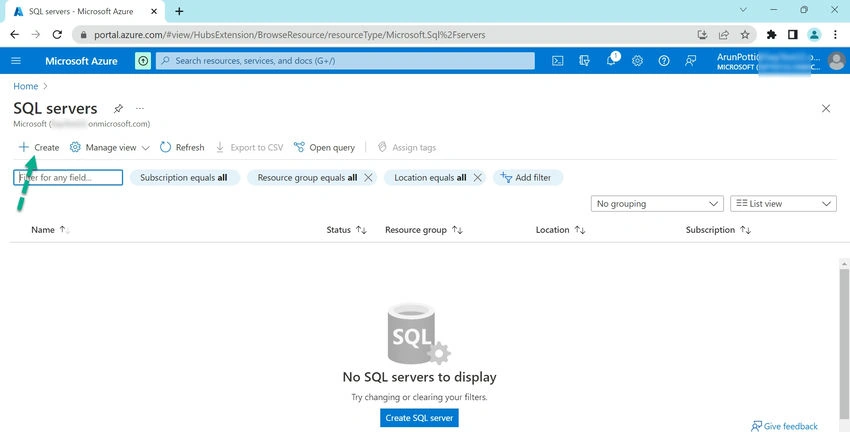The image size is (850, 432).
Task: Open the Directories and subscriptions filter icon
Action: [x=584, y=61]
